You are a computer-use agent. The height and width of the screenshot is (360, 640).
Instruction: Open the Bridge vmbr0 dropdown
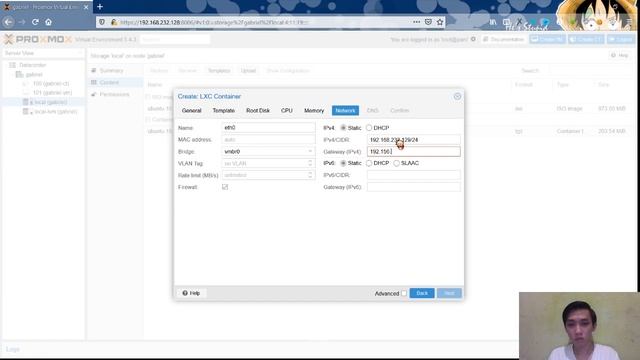point(310,151)
